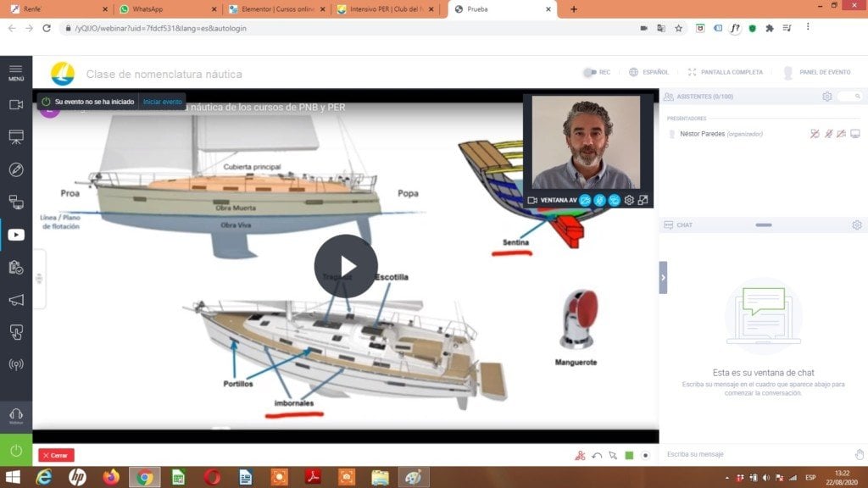Click the undo arrow below the video
868x488 pixels.
[x=597, y=456]
